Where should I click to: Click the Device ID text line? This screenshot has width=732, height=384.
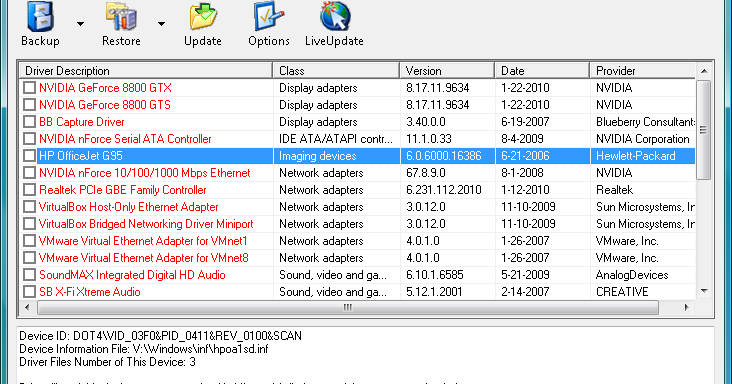[x=161, y=335]
